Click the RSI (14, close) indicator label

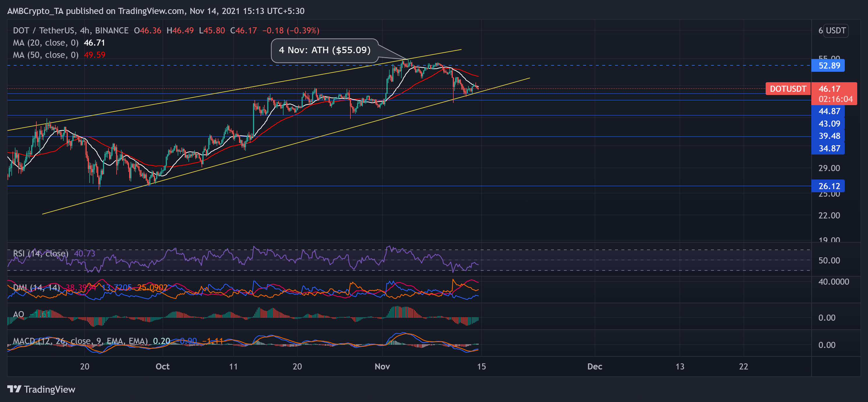40,254
